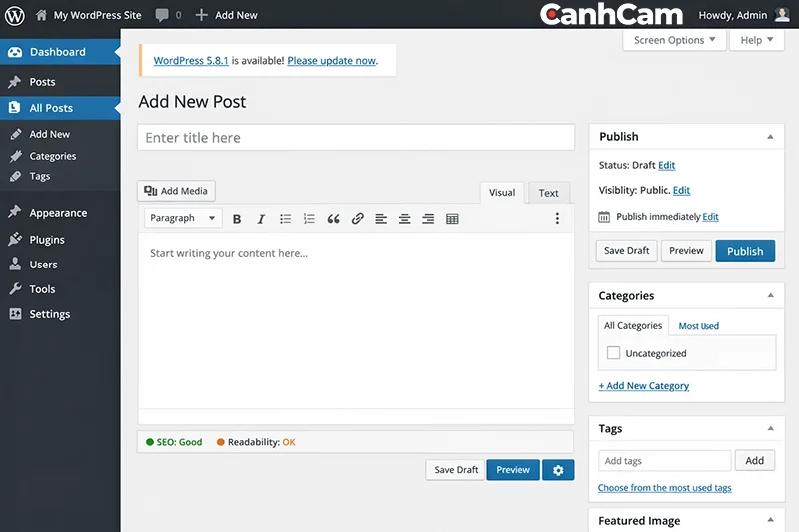Collapse the Featured Image panel
Image resolution: width=799 pixels, height=532 pixels.
pos(770,520)
